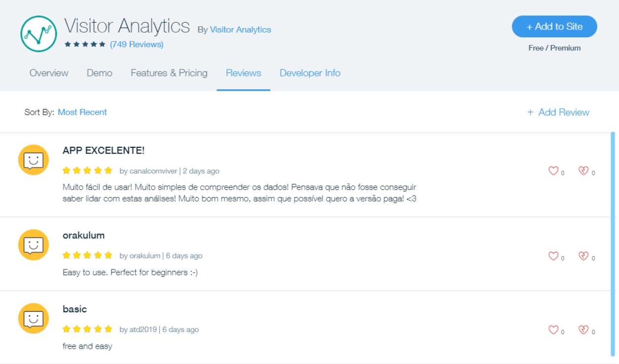The width and height of the screenshot is (619, 364).
Task: Open the Visitor Analytics developer link
Action: (241, 30)
